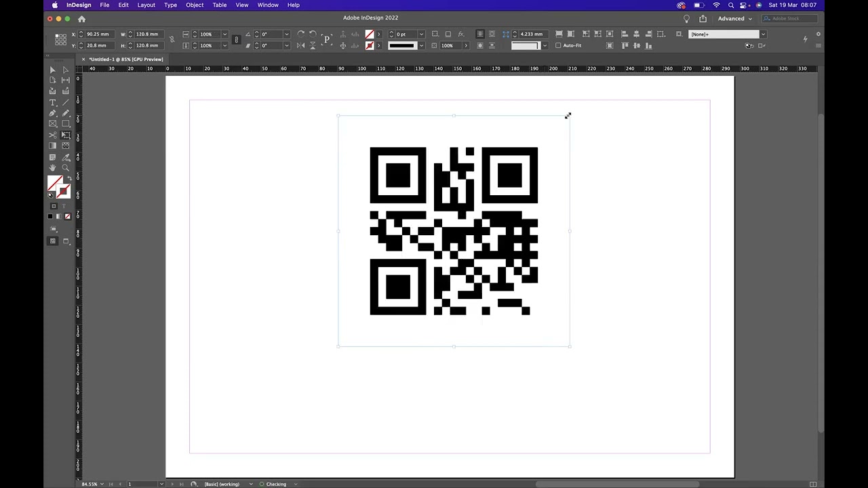Viewport: 868px width, 488px height.
Task: Select the Gradient Swatch tool
Action: 52,145
